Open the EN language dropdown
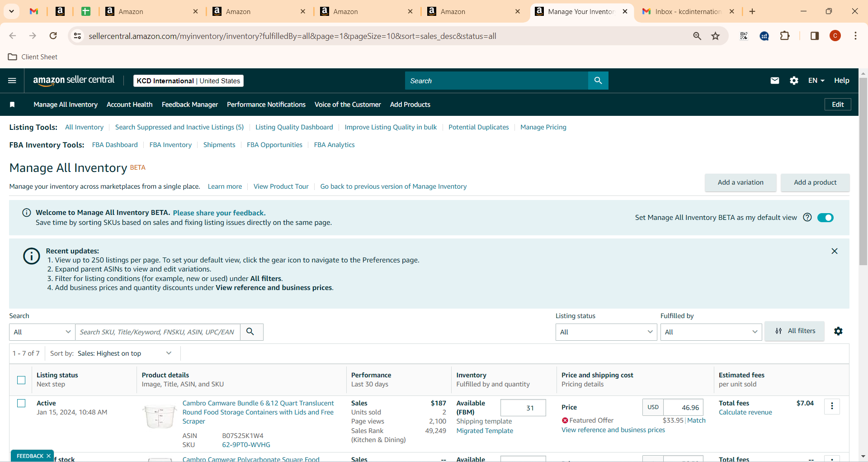 [816, 81]
